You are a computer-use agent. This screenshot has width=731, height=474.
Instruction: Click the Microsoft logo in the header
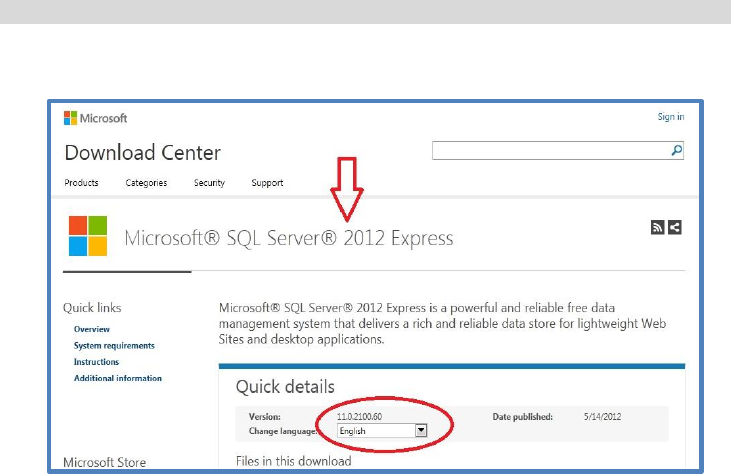[x=95, y=118]
